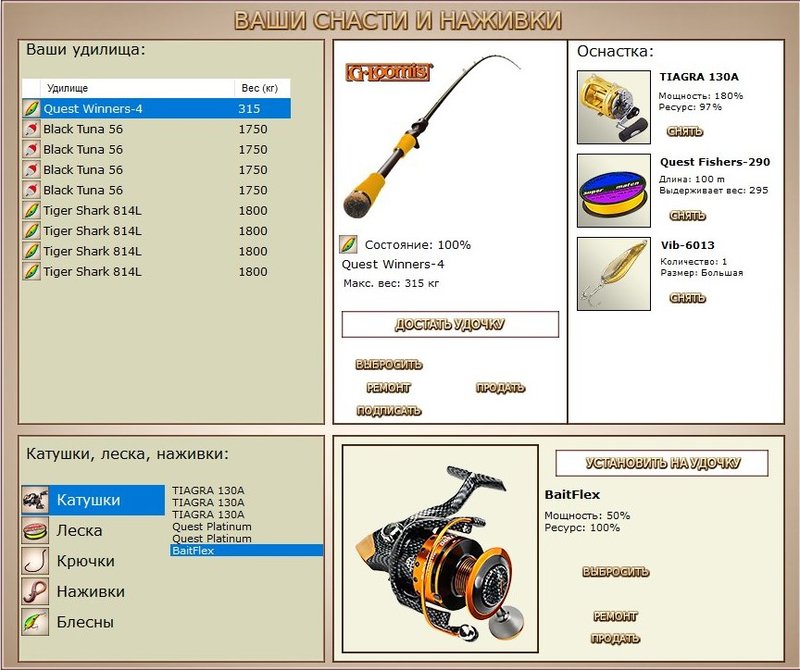Click the Катушки reel category icon
The width and height of the screenshot is (800, 670).
coord(35,500)
